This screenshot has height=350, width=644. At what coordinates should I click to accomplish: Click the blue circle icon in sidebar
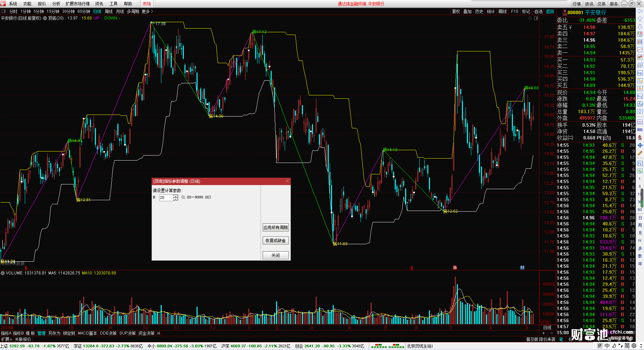(640, 111)
